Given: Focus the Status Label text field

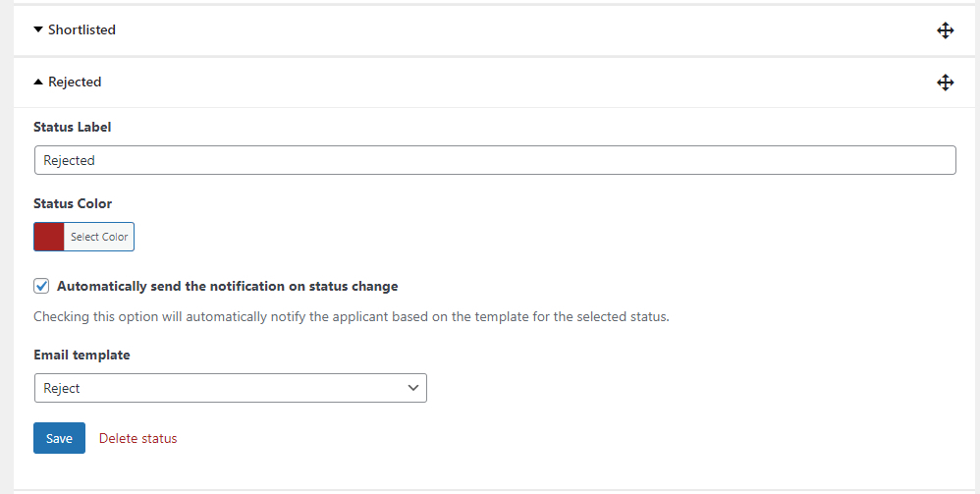Looking at the screenshot, I should click(495, 160).
